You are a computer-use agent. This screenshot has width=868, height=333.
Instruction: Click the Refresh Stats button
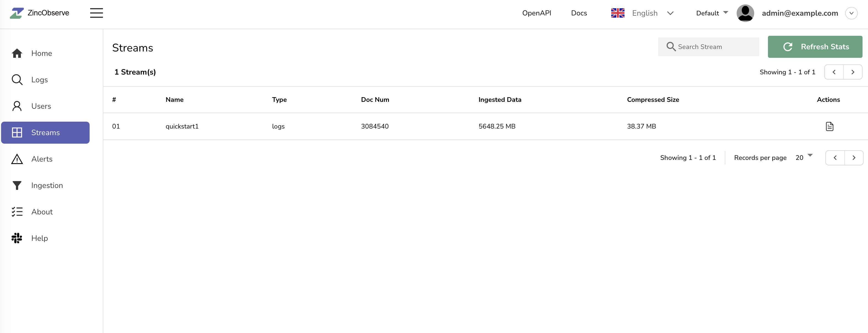[815, 47]
